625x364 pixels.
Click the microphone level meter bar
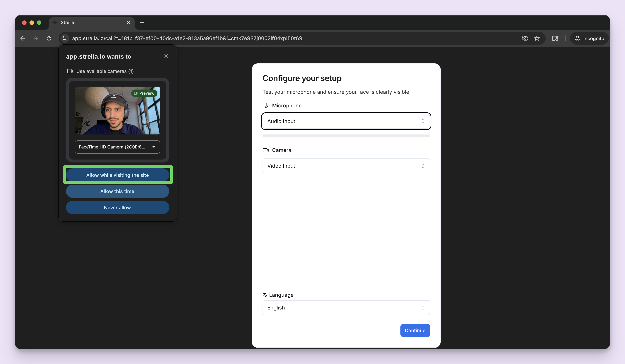[x=346, y=136]
